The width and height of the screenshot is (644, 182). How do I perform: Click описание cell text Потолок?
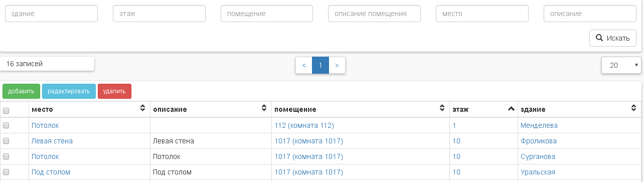(x=167, y=156)
